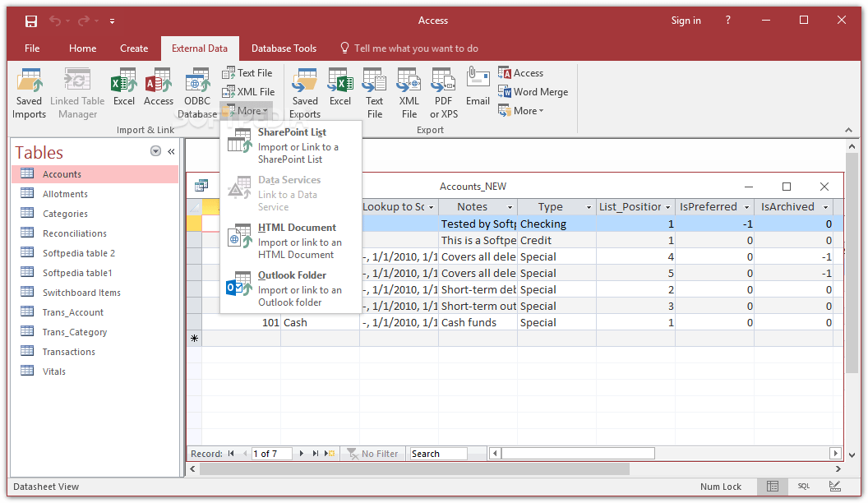
Task: Click the No Filter indicator
Action: click(x=372, y=454)
